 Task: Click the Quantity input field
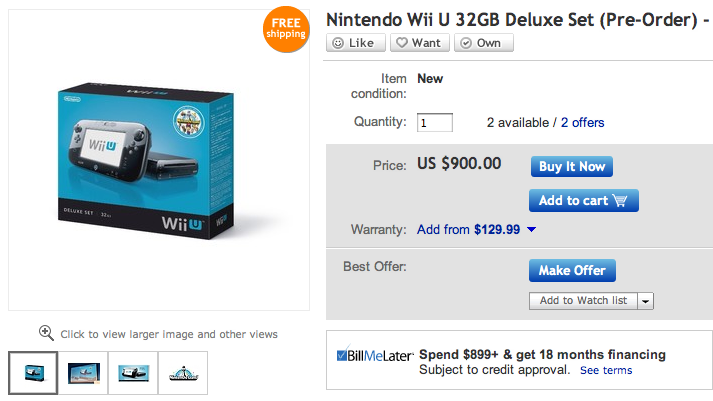(x=435, y=123)
